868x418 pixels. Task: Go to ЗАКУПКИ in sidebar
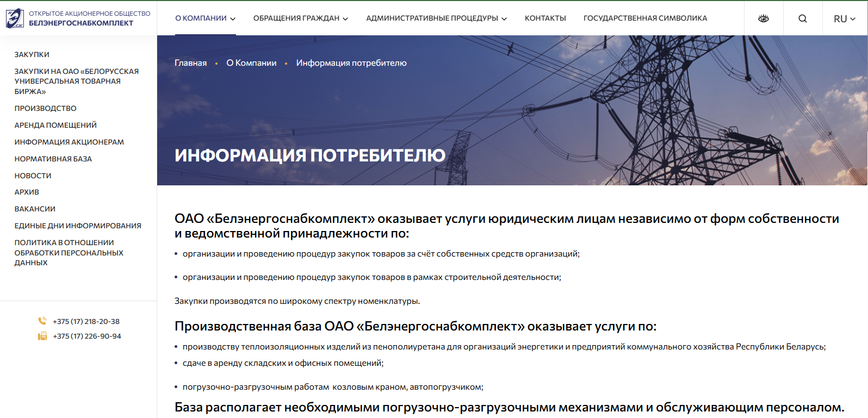click(x=32, y=54)
